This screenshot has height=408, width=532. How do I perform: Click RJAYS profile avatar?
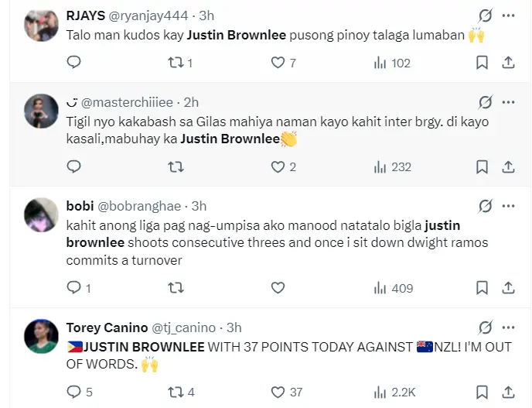pos(42,23)
